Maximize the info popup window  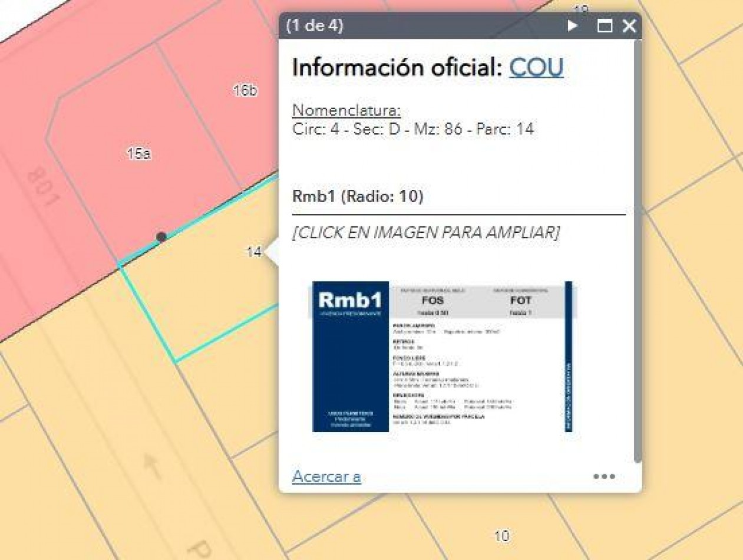coord(605,26)
